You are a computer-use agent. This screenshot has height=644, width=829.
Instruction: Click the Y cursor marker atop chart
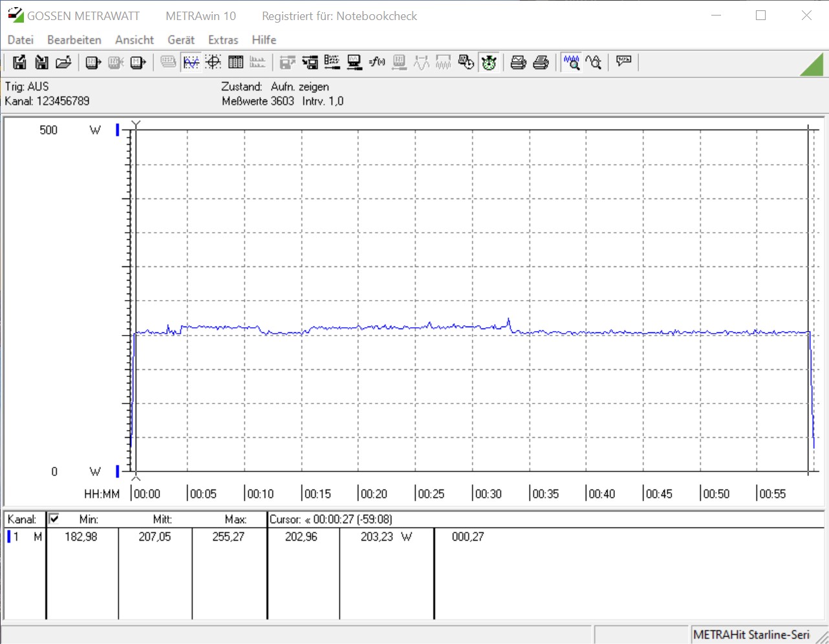[136, 124]
